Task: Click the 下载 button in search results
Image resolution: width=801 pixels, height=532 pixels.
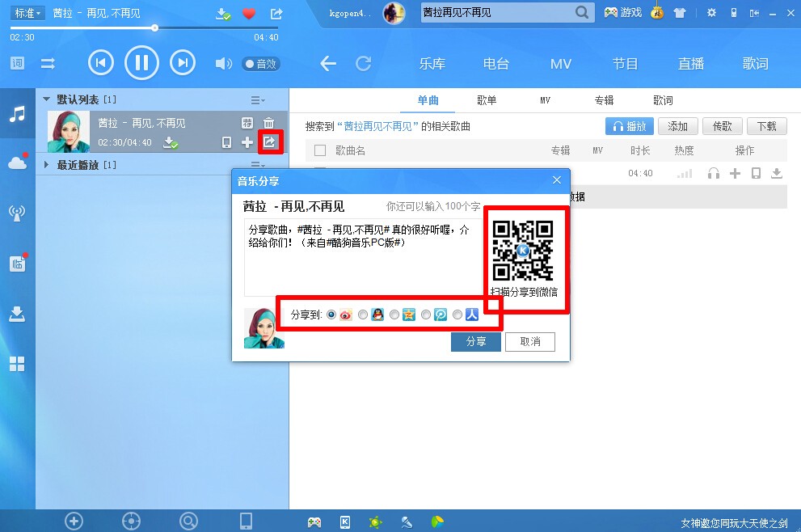Action: click(767, 126)
